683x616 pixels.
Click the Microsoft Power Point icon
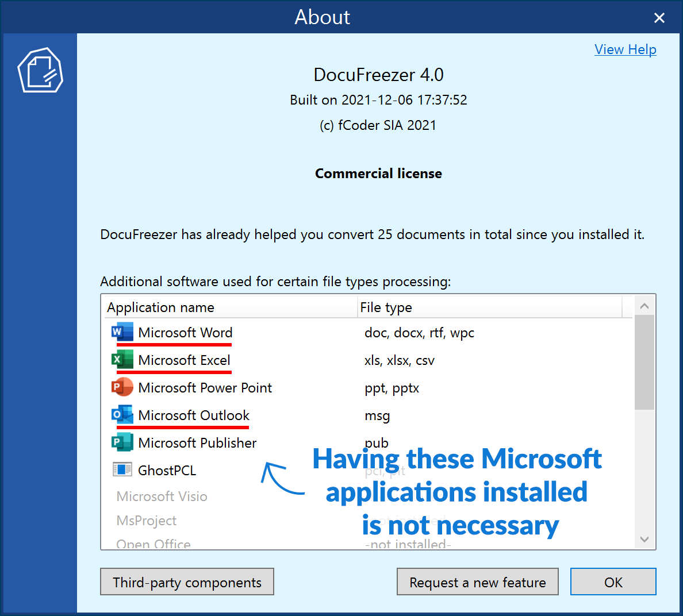[122, 387]
